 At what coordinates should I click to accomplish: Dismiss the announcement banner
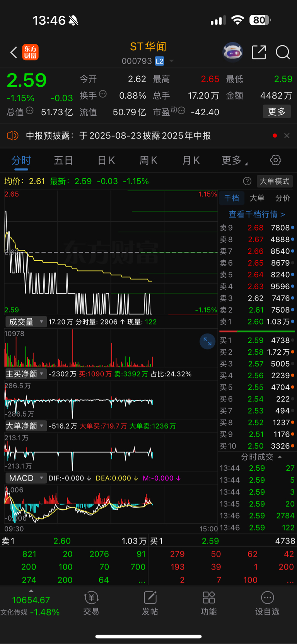pyautogui.click(x=287, y=136)
